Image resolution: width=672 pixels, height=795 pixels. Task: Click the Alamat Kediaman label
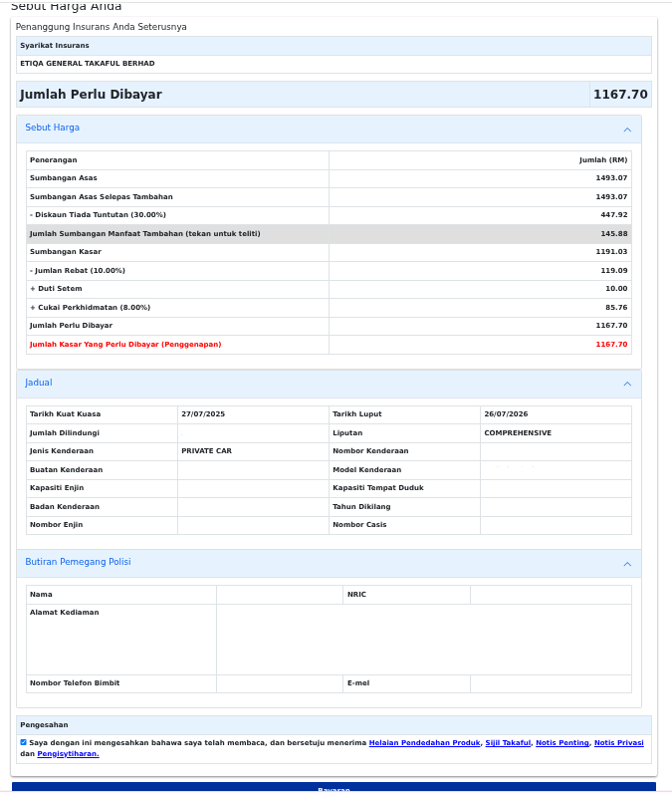click(x=65, y=613)
